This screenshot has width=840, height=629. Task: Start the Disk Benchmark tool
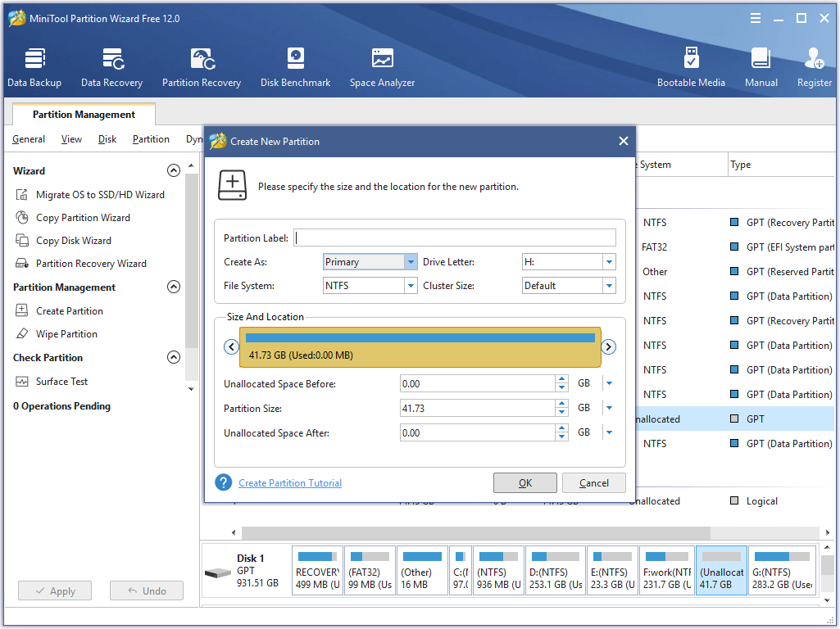[x=295, y=67]
